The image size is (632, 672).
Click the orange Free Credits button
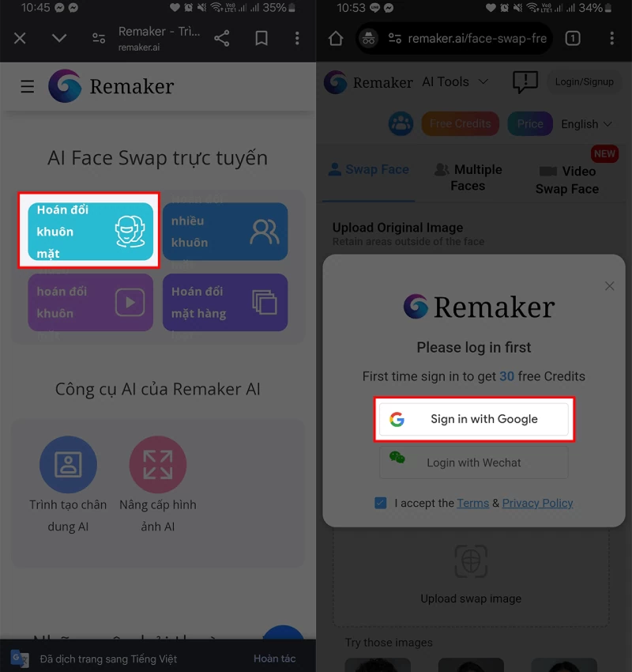coord(461,124)
